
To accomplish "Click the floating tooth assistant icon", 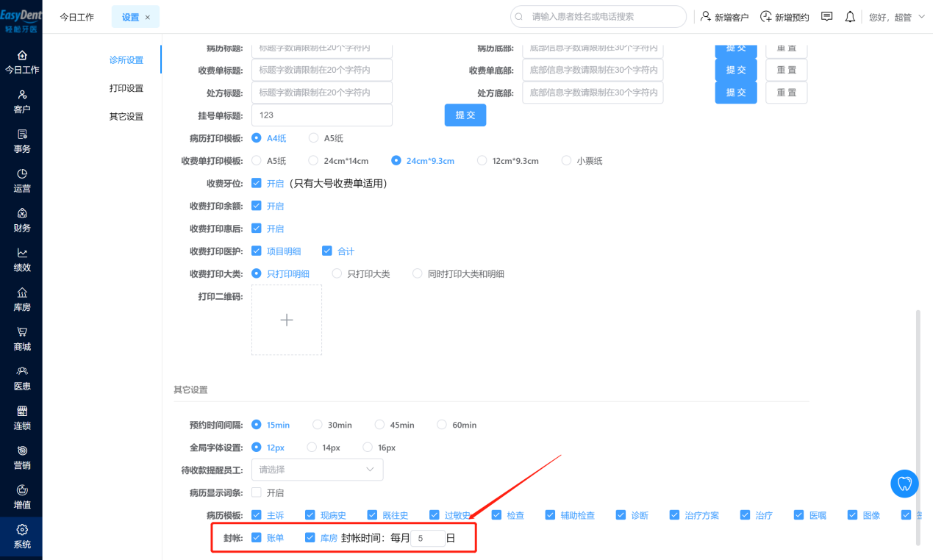I will pos(905,484).
